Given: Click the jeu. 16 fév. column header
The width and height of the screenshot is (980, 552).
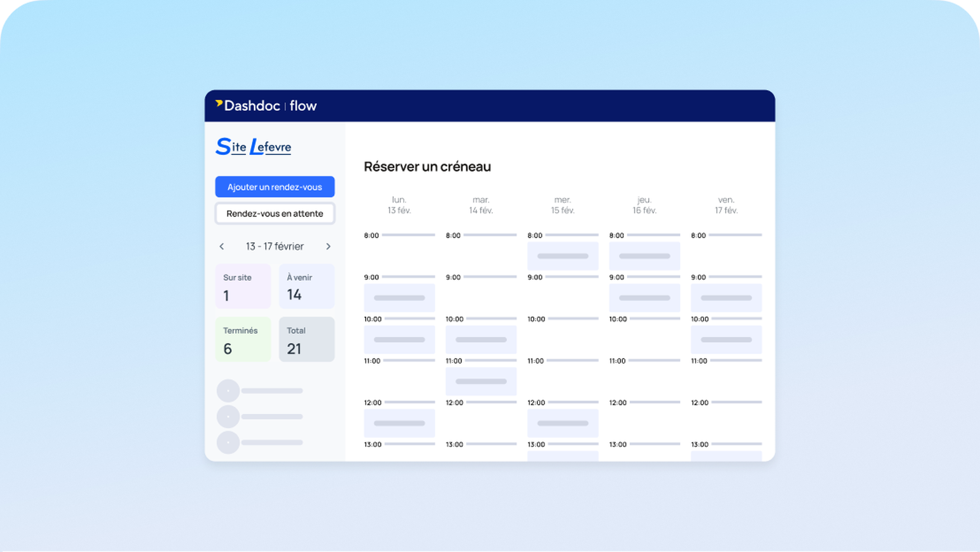Looking at the screenshot, I should coord(644,205).
